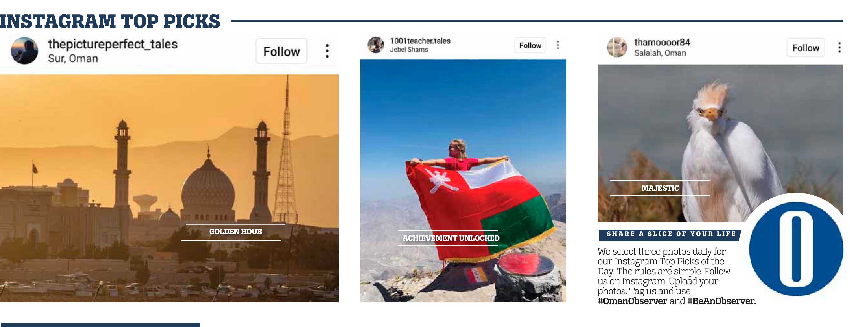The width and height of the screenshot is (868, 327).
Task: Open three-dot menu on 1001teacher.tales post
Action: [x=558, y=45]
